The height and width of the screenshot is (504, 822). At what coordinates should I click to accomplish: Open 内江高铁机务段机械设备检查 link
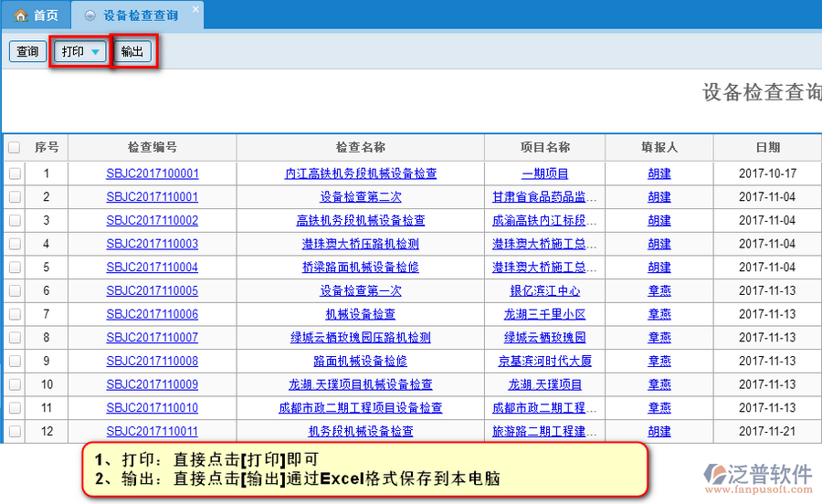pos(360,173)
